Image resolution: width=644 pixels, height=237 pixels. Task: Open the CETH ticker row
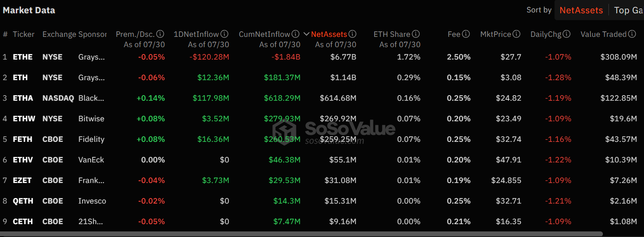(23, 222)
